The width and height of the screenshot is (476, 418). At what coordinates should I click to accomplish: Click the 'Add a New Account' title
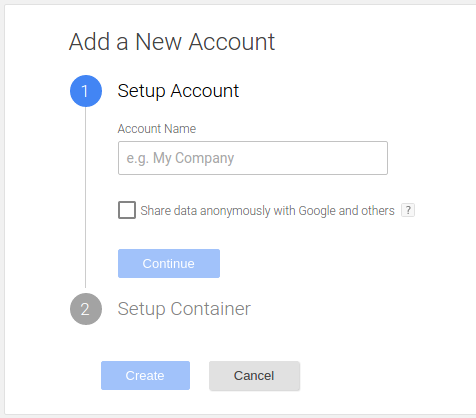coord(172,42)
